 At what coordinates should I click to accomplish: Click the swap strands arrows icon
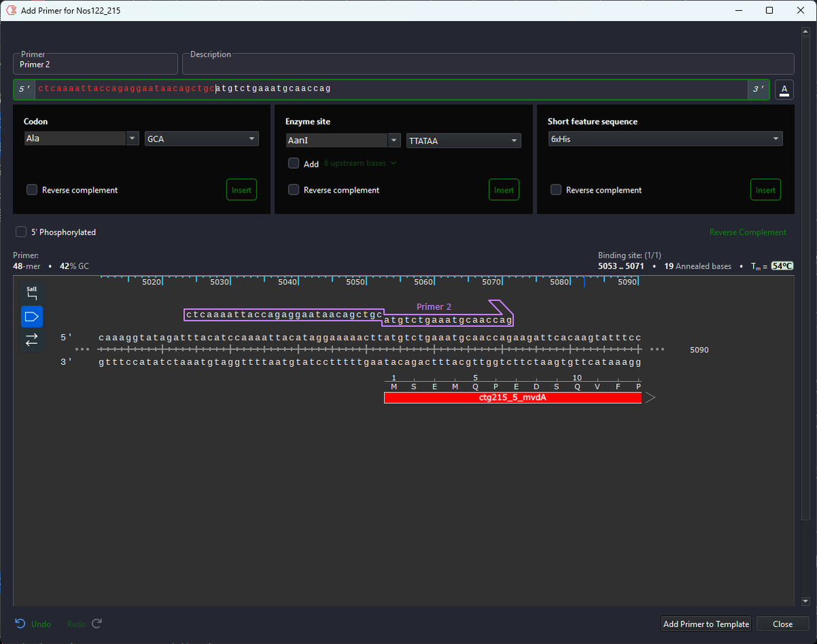pos(32,340)
